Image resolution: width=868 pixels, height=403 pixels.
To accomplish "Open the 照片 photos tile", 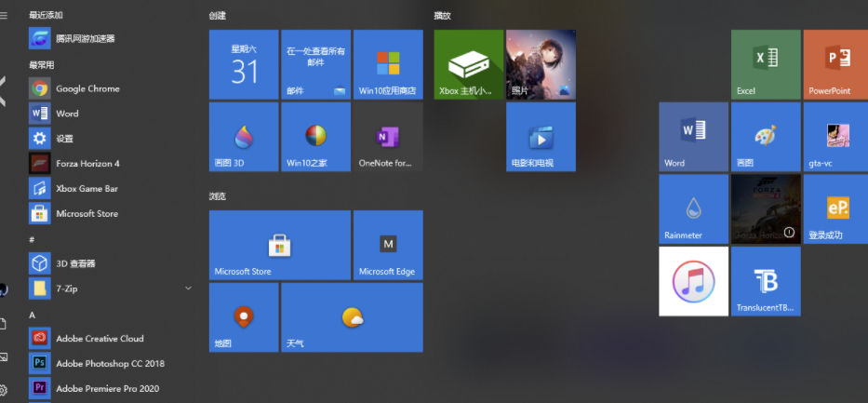I will pyautogui.click(x=541, y=64).
